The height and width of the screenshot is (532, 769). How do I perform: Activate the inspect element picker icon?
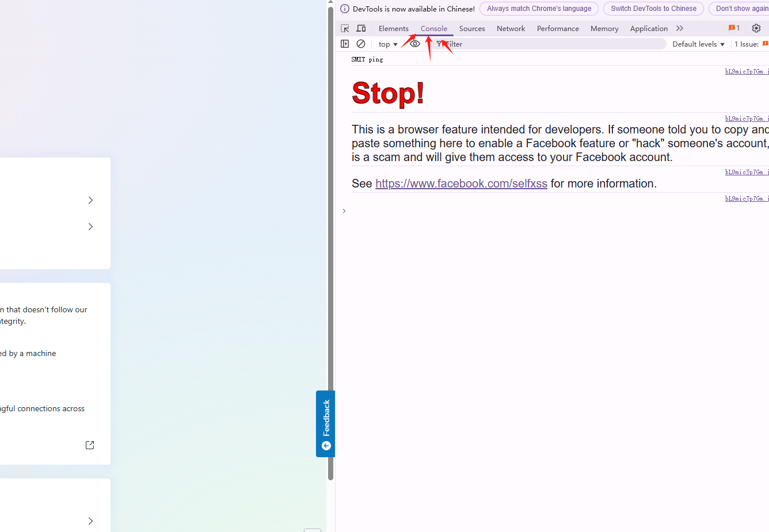click(345, 28)
